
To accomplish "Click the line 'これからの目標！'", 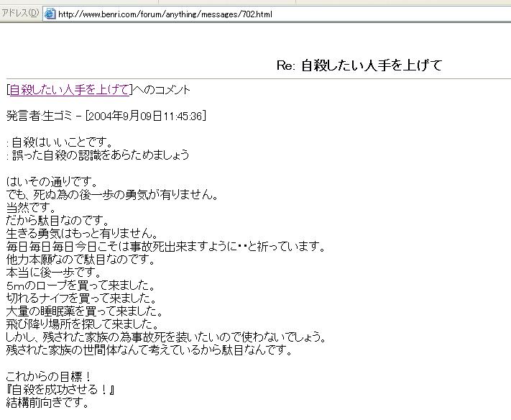I will pos(49,377).
